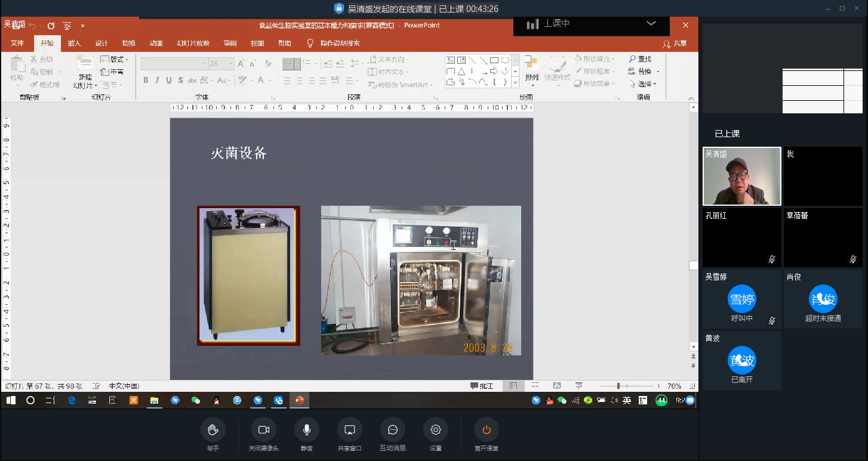Turn off the camera (关闭摄像头)

point(263,430)
